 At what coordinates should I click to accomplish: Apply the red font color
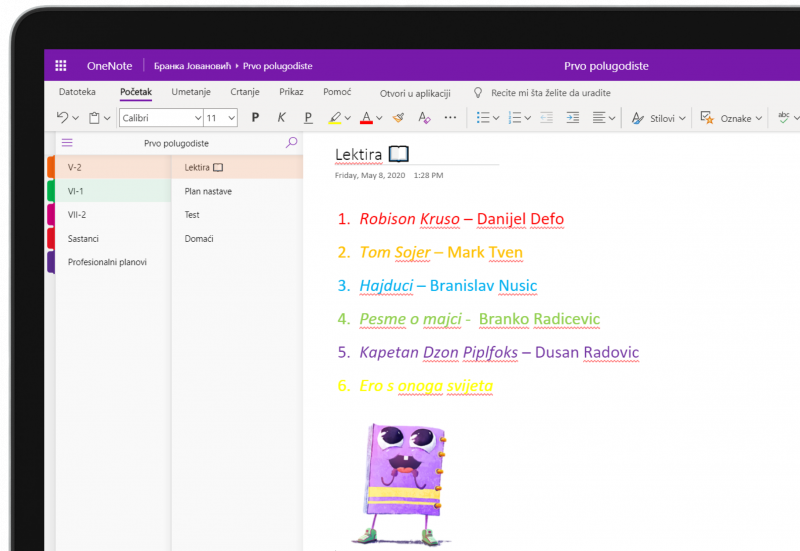(366, 118)
